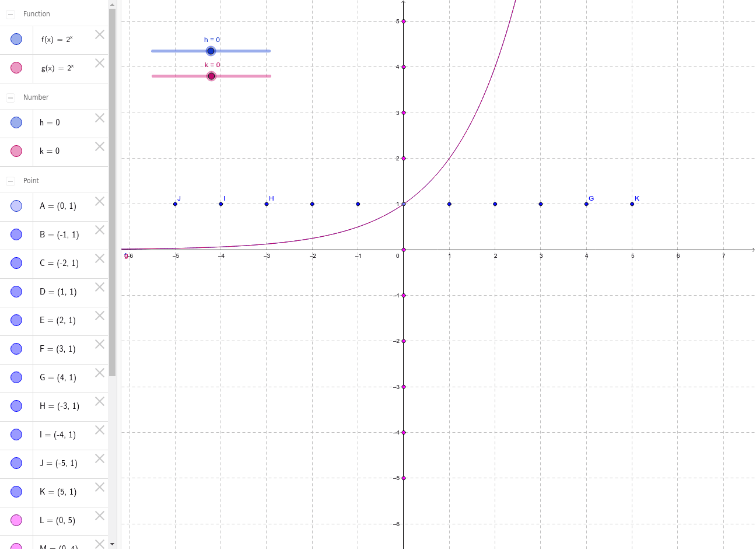The width and height of the screenshot is (756, 550).
Task: Toggle visibility of point B = (-1, 1)
Action: [16, 234]
